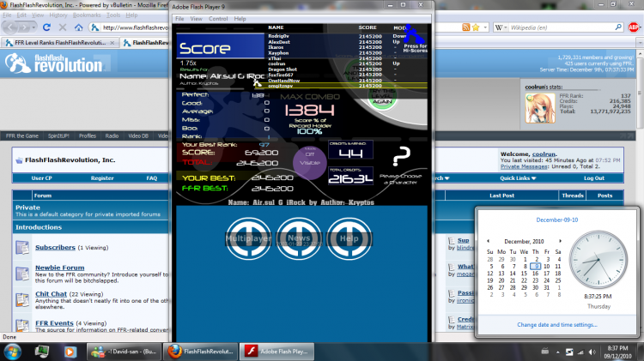
Task: Open Flash Player View menu
Action: click(196, 19)
